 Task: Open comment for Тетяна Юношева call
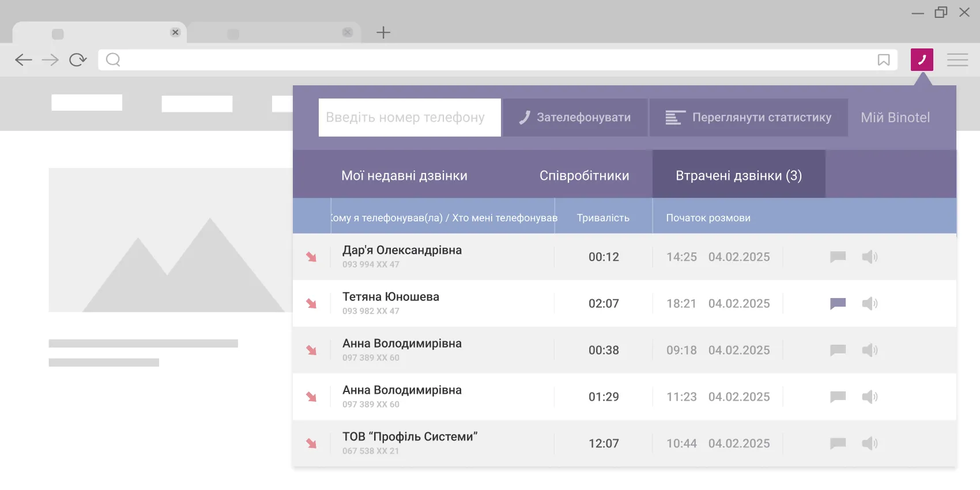(x=838, y=304)
